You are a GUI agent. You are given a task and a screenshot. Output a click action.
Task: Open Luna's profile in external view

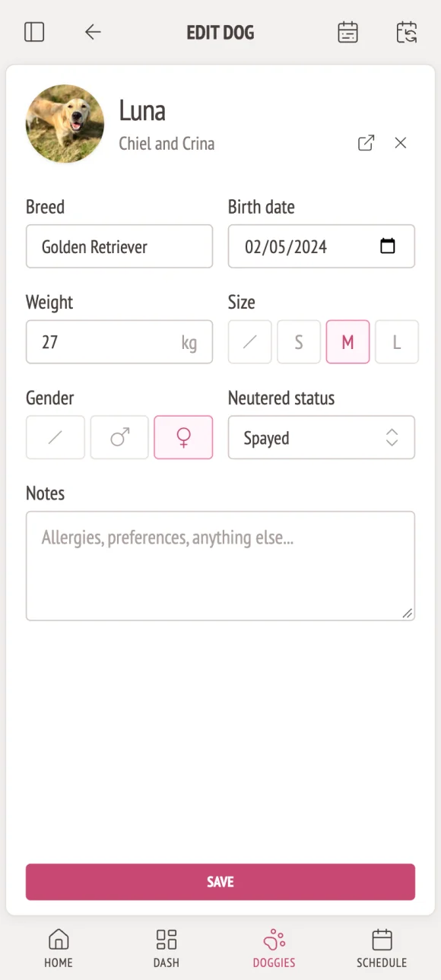[366, 143]
